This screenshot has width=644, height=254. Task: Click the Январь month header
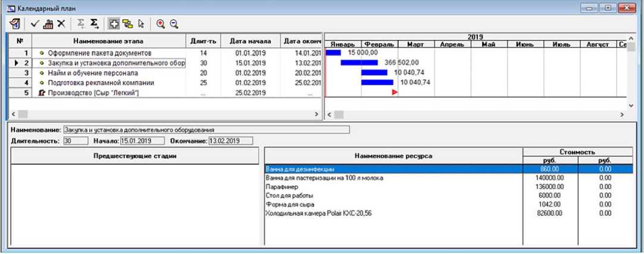pos(343,45)
